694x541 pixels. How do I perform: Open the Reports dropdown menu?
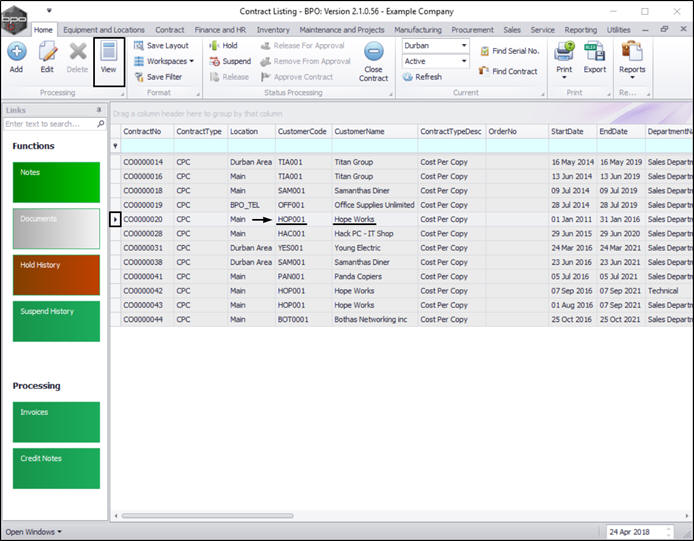pos(632,60)
